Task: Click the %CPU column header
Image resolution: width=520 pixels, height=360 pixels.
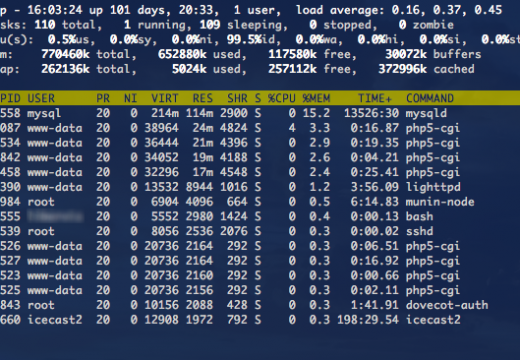Action: point(282,98)
